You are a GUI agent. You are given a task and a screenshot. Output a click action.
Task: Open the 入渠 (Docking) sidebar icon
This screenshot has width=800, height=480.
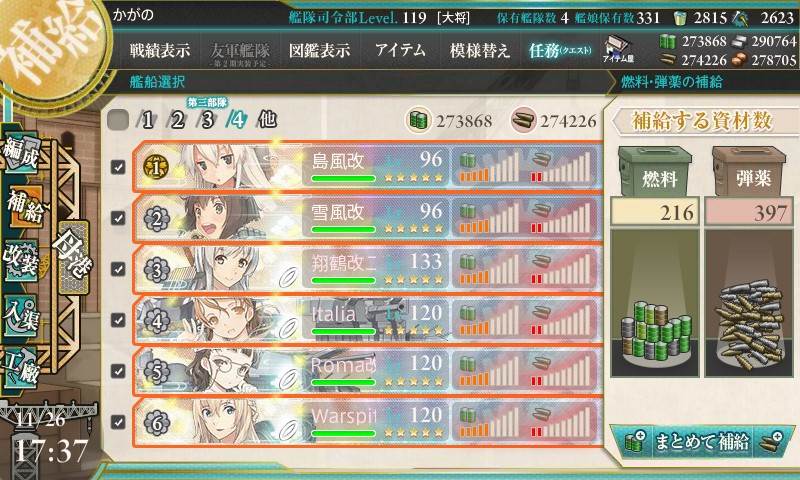[21, 314]
